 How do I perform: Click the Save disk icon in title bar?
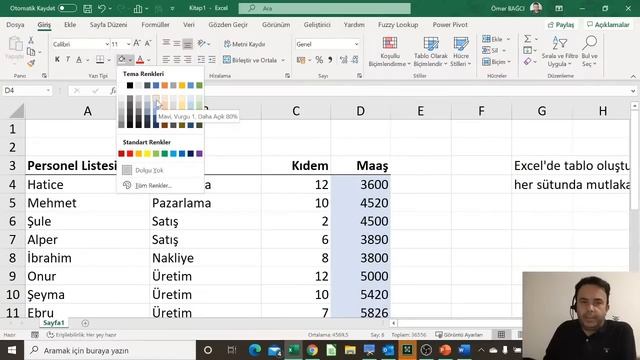coord(87,8)
